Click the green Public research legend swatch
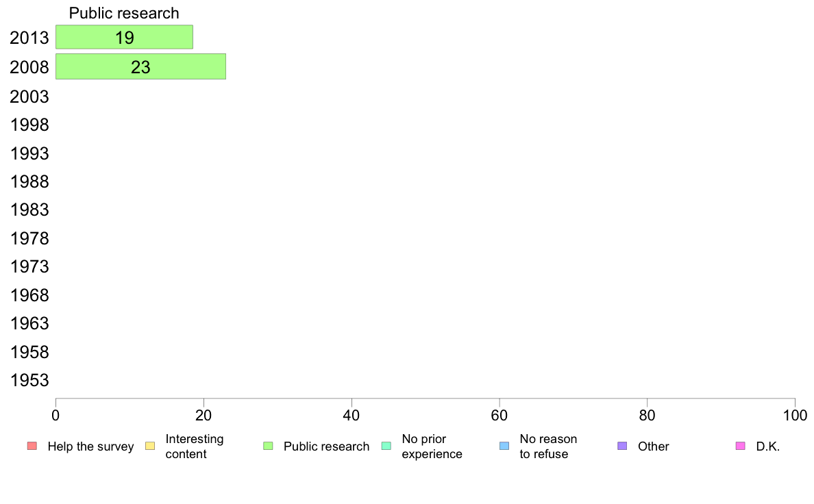The height and width of the screenshot is (504, 814). pos(268,446)
